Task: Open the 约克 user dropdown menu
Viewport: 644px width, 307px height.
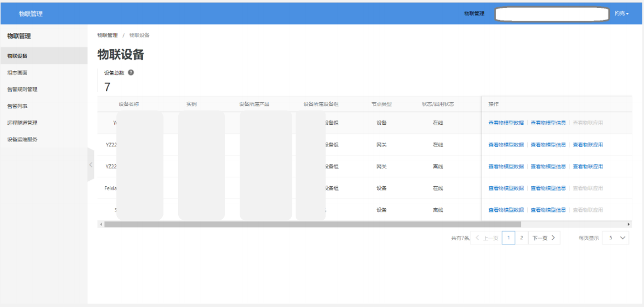Action: tap(621, 13)
